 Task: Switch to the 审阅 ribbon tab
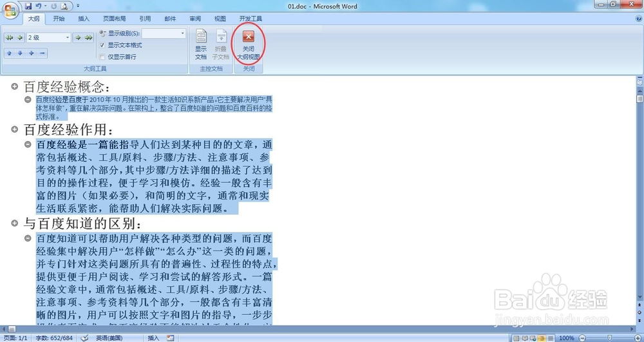pyautogui.click(x=195, y=19)
